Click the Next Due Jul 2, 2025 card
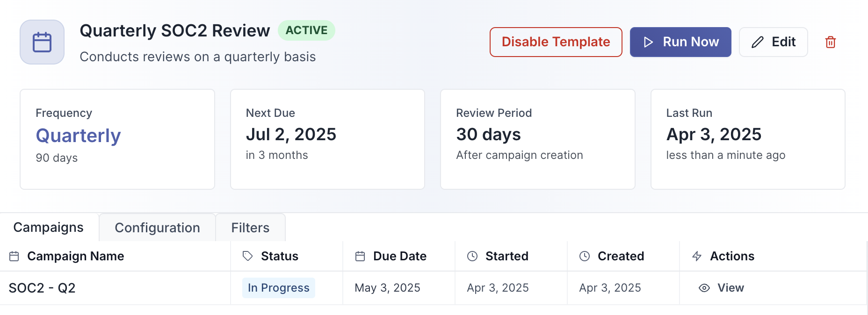 coord(327,139)
